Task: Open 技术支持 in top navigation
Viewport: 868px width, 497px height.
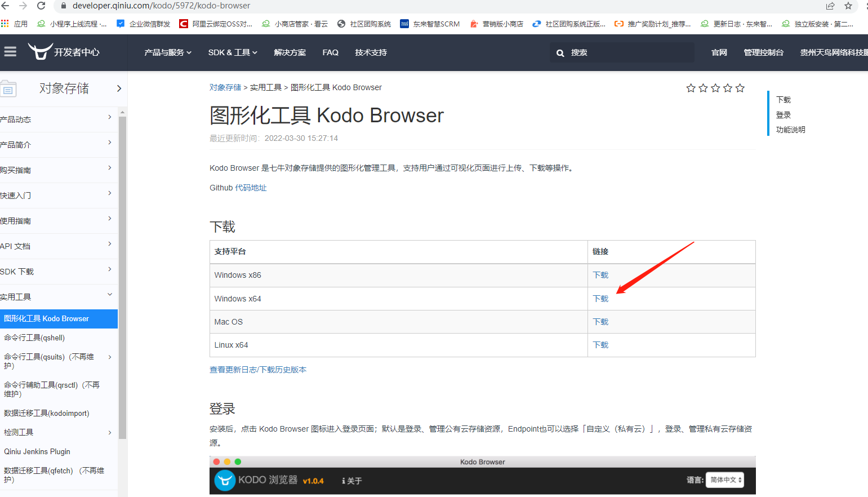Action: coord(371,52)
